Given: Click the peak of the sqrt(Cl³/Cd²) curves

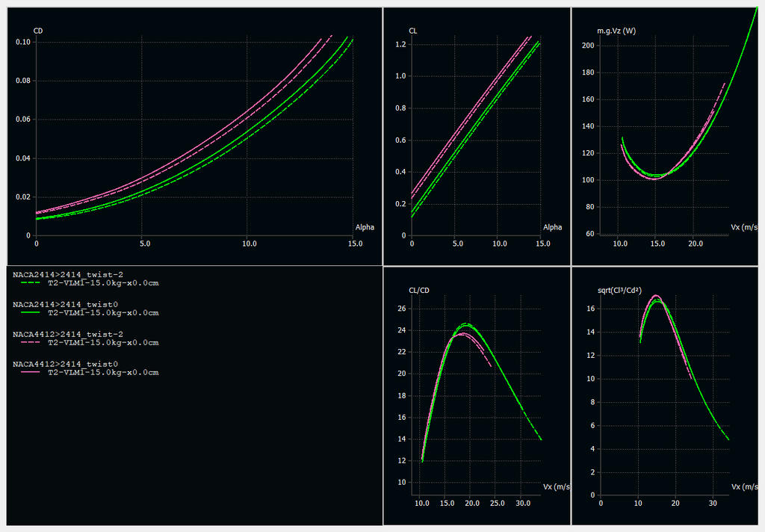Looking at the screenshot, I should click(x=656, y=297).
